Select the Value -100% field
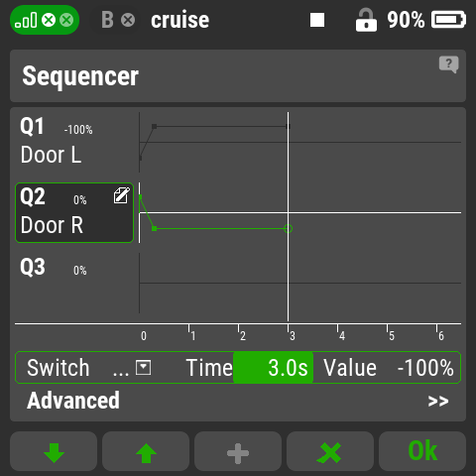476x476 pixels. pyautogui.click(x=389, y=368)
